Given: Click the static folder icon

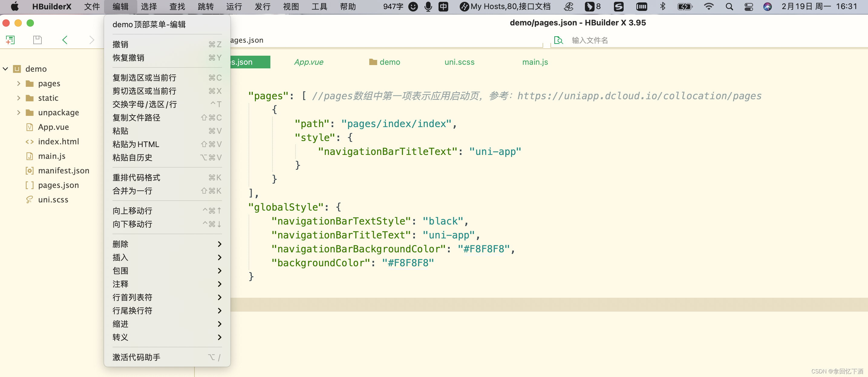Looking at the screenshot, I should click(x=30, y=98).
